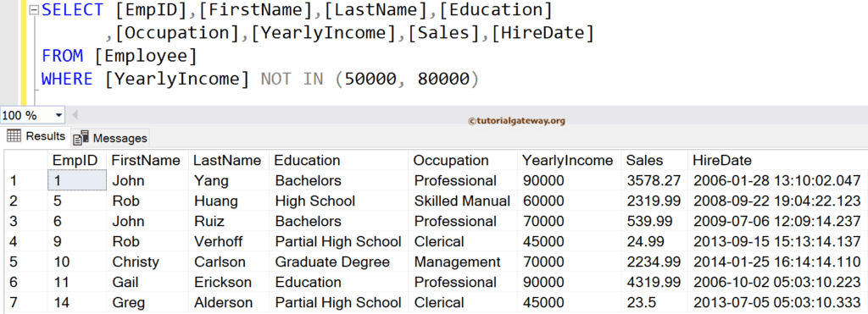Click the 'Huang' last name cell
The height and width of the screenshot is (314, 868).
click(229, 201)
